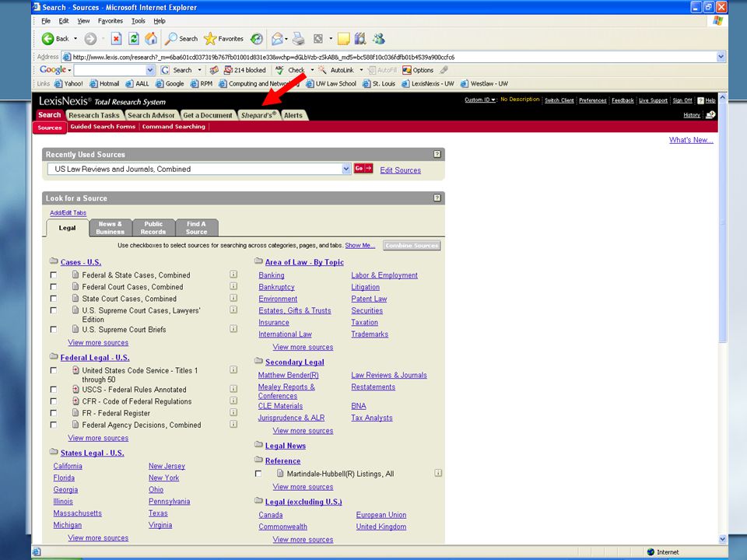The width and height of the screenshot is (747, 560).
Task: Click the Stop loading icon
Action: (116, 39)
